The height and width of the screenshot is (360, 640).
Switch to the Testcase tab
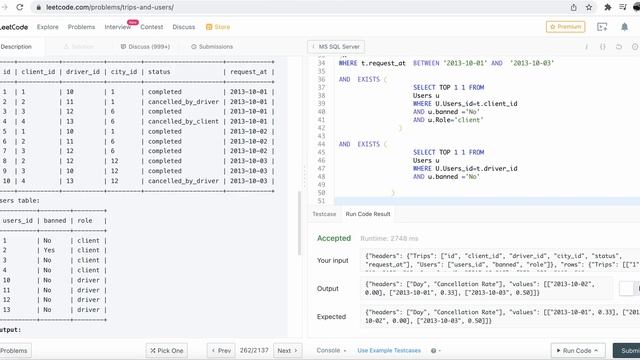(324, 214)
